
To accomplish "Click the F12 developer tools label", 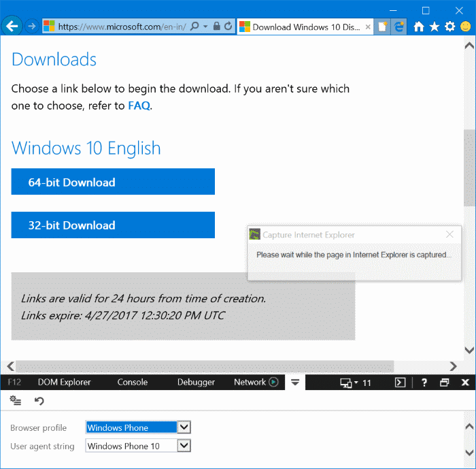I will pos(14,383).
